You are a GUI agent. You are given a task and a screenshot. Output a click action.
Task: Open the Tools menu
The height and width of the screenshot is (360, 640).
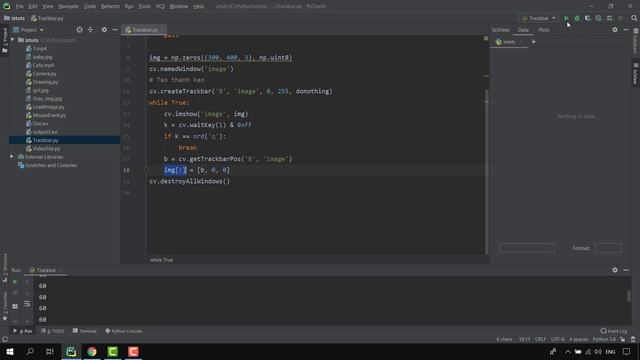point(144,7)
